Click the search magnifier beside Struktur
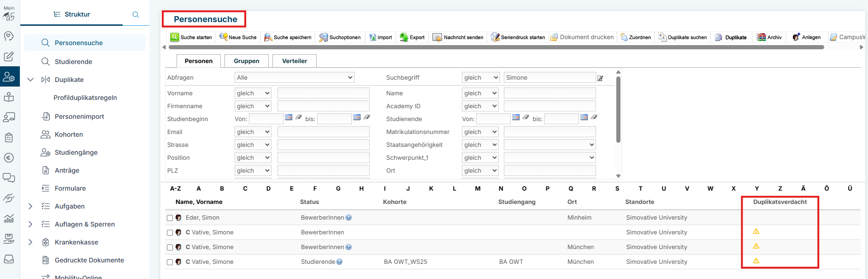 point(136,15)
